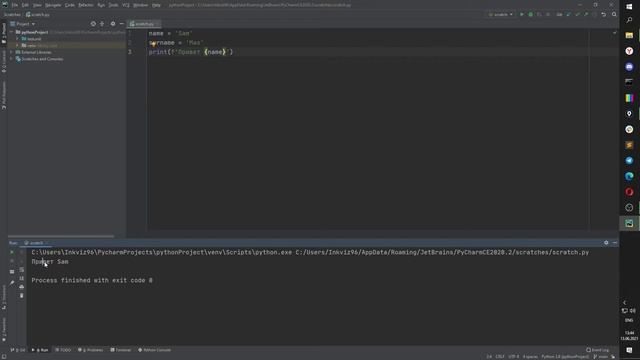The width and height of the screenshot is (640, 360).
Task: Open the Git tool window tab
Action: (18, 350)
